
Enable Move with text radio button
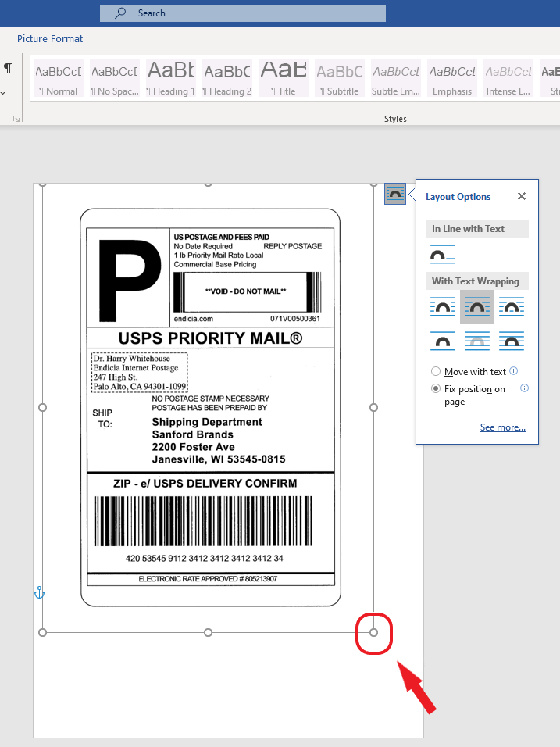click(436, 372)
